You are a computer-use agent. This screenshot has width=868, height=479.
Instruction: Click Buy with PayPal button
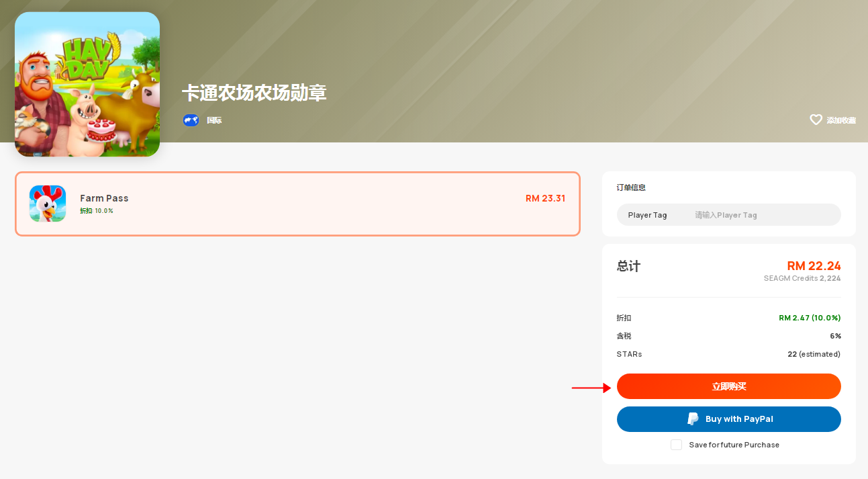728,419
